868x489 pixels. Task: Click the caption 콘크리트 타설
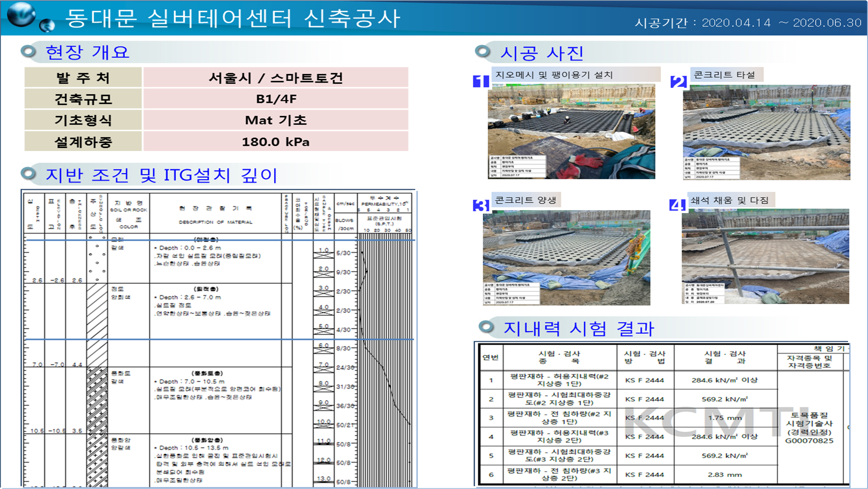tap(724, 75)
